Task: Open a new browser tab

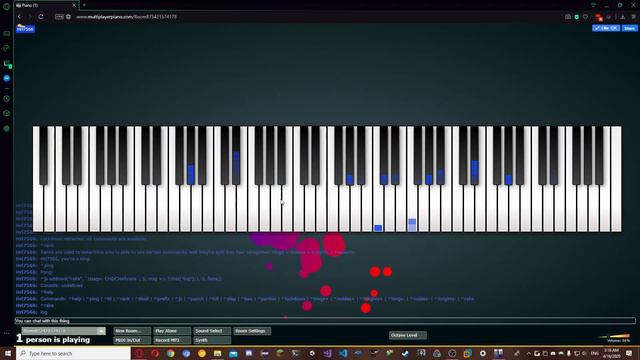Action: point(84,5)
